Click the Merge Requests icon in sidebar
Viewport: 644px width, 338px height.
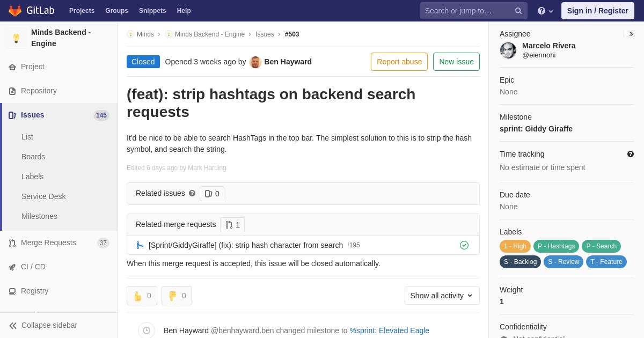(12, 243)
